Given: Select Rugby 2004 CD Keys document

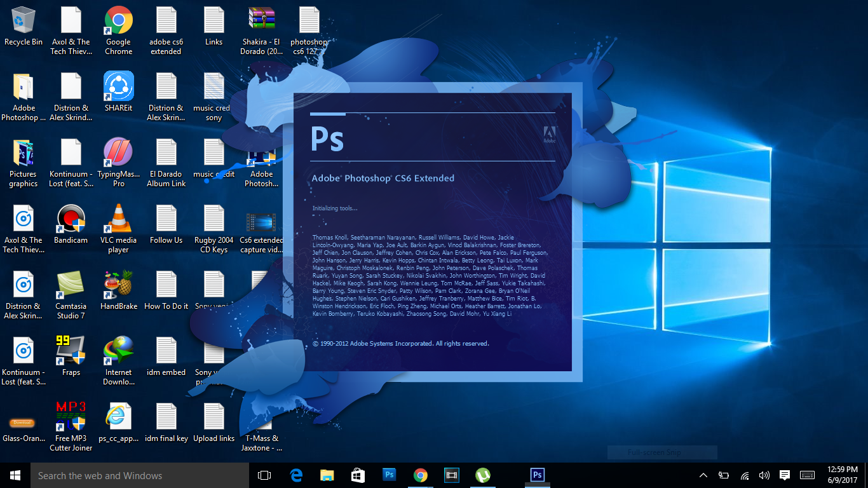Looking at the screenshot, I should click(214, 229).
